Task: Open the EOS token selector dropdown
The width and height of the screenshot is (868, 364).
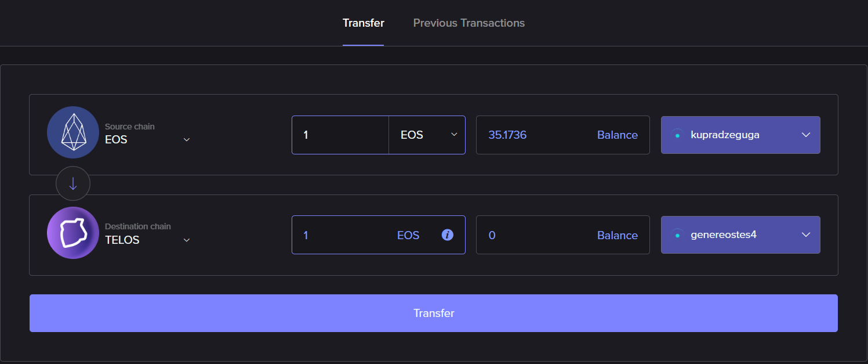Action: (x=427, y=135)
